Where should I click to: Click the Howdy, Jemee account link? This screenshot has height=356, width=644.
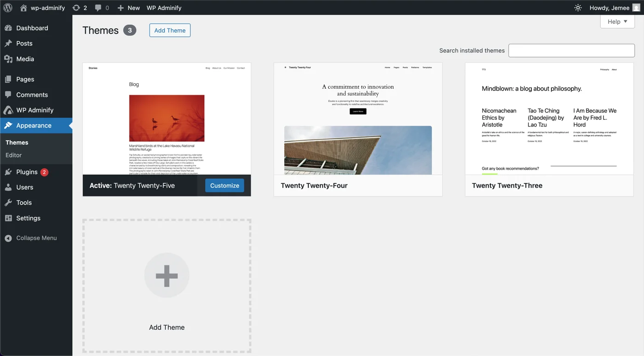[x=609, y=8]
